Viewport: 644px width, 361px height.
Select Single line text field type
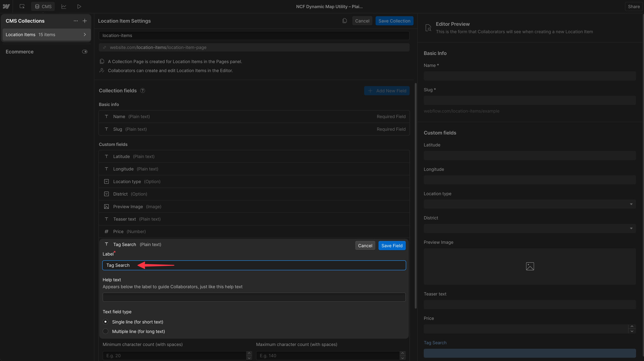(105, 322)
